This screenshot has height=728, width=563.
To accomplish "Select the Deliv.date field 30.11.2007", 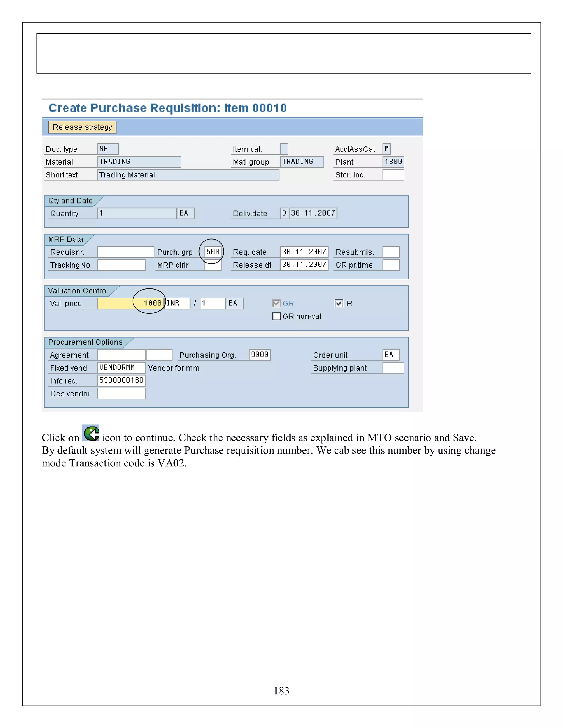I will [313, 213].
